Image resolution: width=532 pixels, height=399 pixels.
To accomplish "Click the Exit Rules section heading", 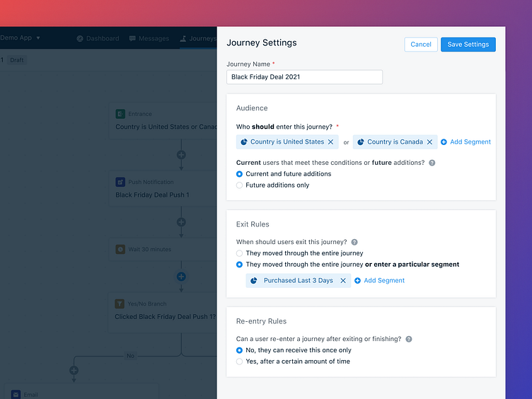I will 253,224.
